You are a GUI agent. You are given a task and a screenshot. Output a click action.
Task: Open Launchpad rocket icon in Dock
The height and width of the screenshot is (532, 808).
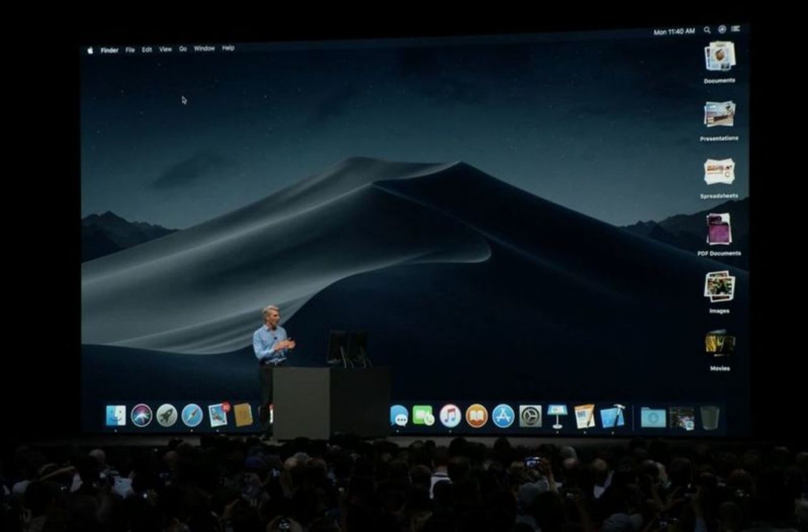[167, 415]
